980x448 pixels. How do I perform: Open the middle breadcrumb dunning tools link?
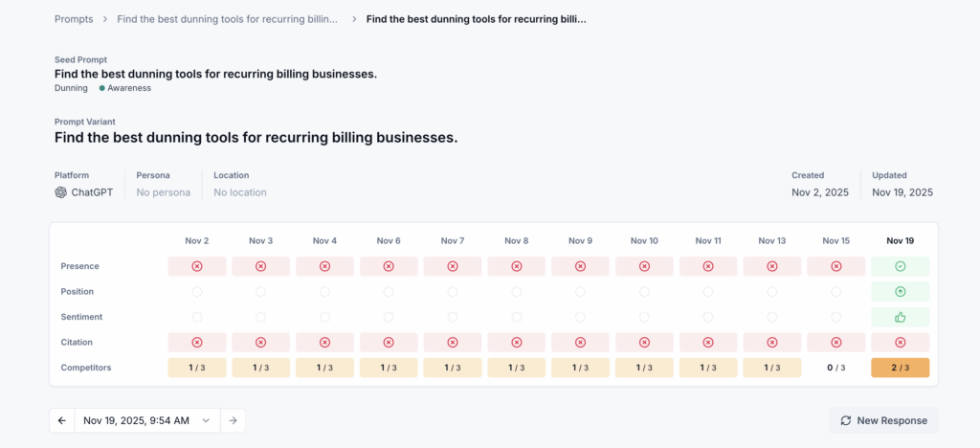[x=227, y=18]
